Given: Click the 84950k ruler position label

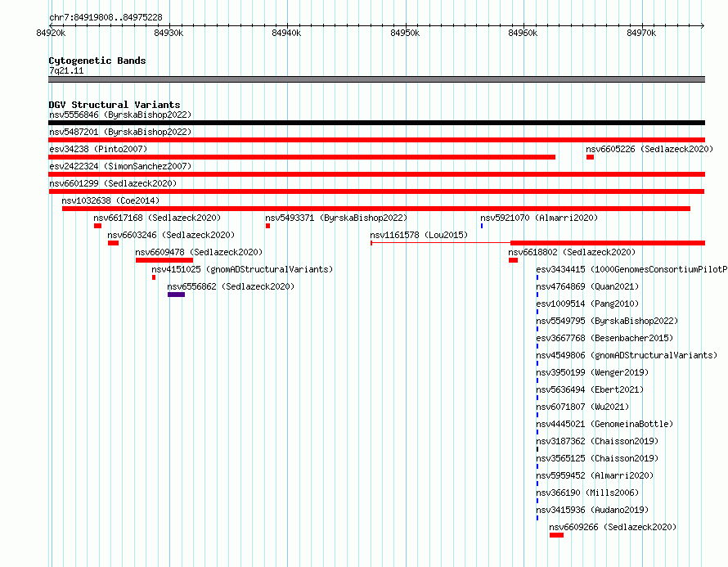Looking at the screenshot, I should [x=405, y=33].
